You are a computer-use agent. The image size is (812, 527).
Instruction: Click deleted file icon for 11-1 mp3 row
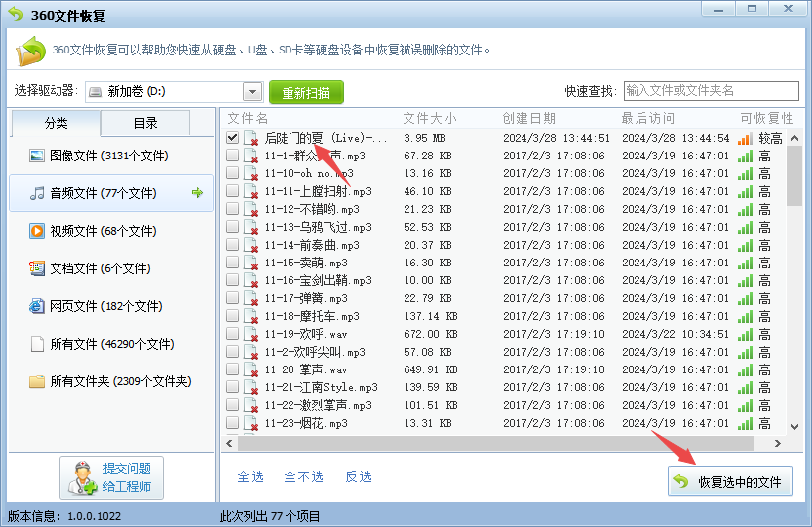251,156
